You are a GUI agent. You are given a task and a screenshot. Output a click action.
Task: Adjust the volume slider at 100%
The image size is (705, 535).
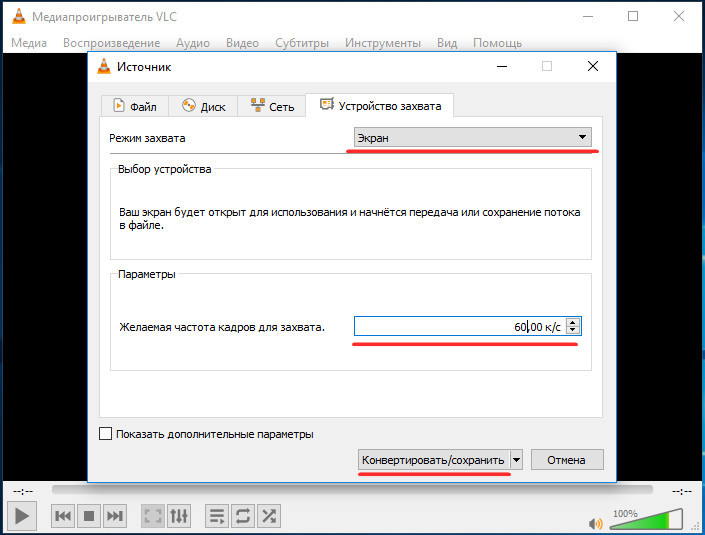[x=646, y=519]
